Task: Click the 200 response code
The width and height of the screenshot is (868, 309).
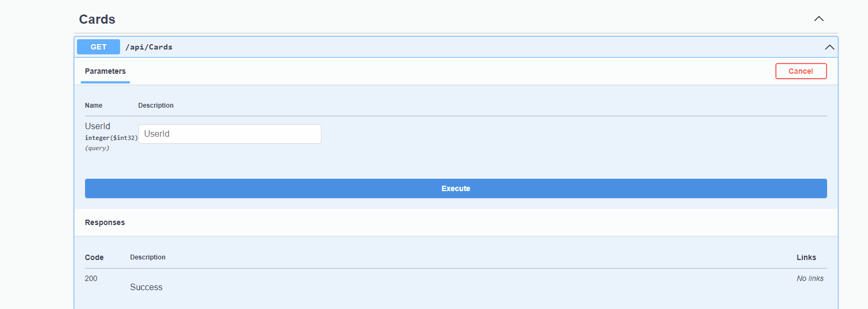Action: (x=91, y=278)
